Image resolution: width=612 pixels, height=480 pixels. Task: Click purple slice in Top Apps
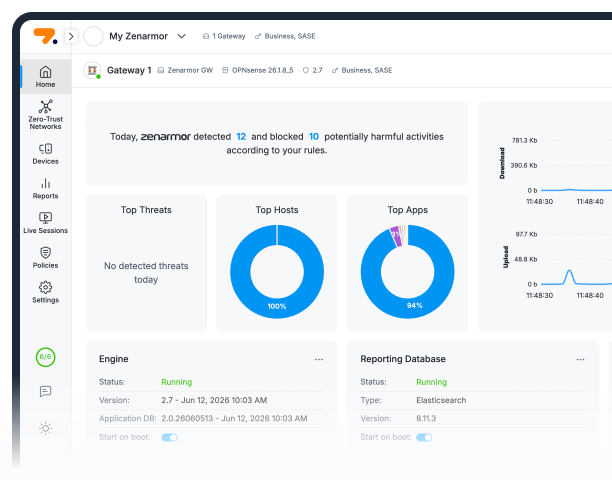396,236
